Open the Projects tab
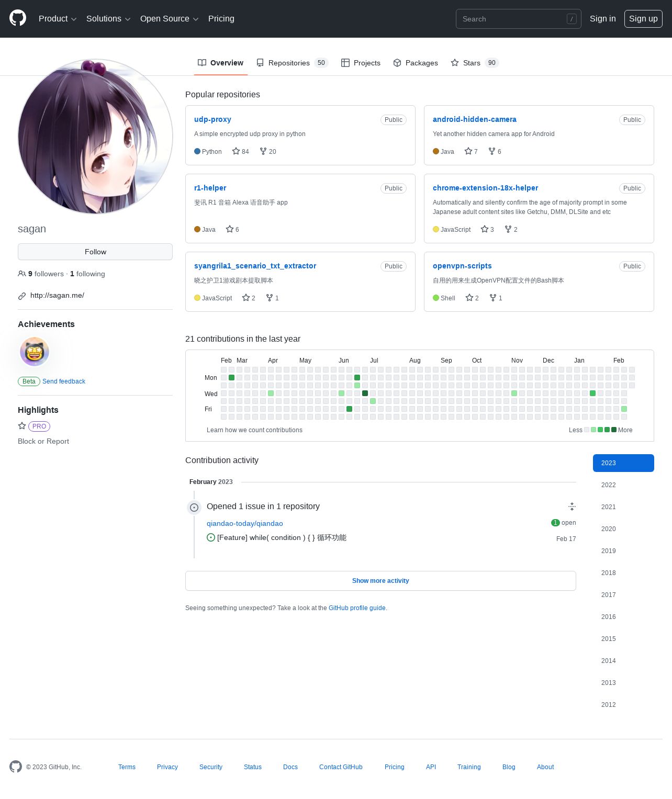The image size is (672, 799). pyautogui.click(x=361, y=63)
